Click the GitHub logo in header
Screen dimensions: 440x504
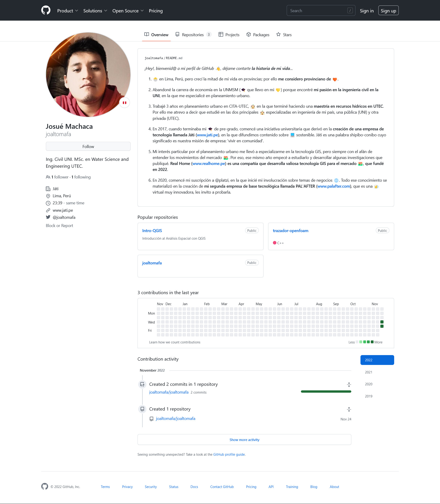(x=46, y=11)
